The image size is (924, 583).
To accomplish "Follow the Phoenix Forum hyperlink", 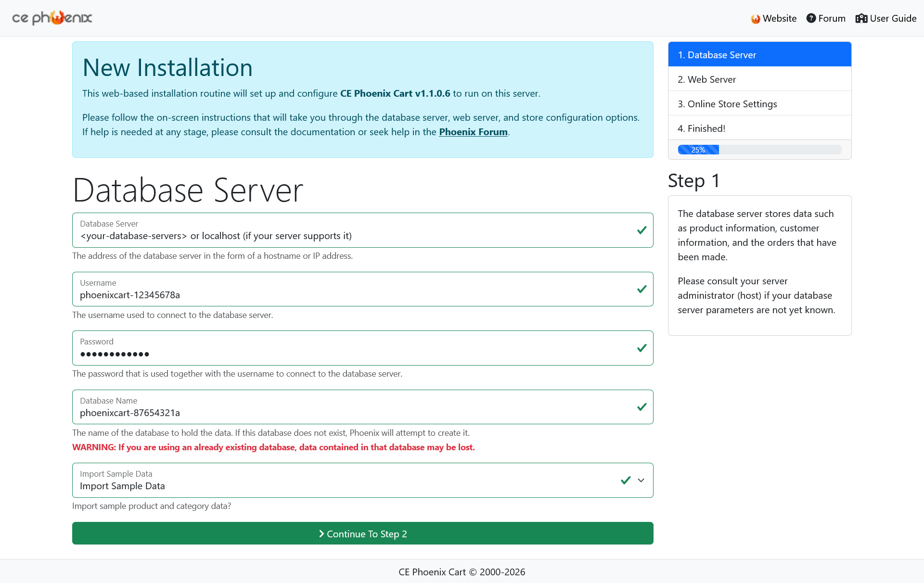I will [473, 132].
